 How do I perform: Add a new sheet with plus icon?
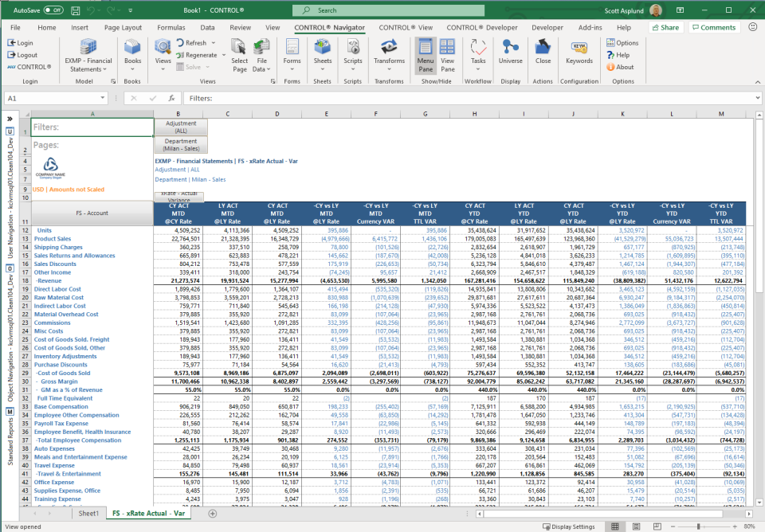pyautogui.click(x=212, y=514)
